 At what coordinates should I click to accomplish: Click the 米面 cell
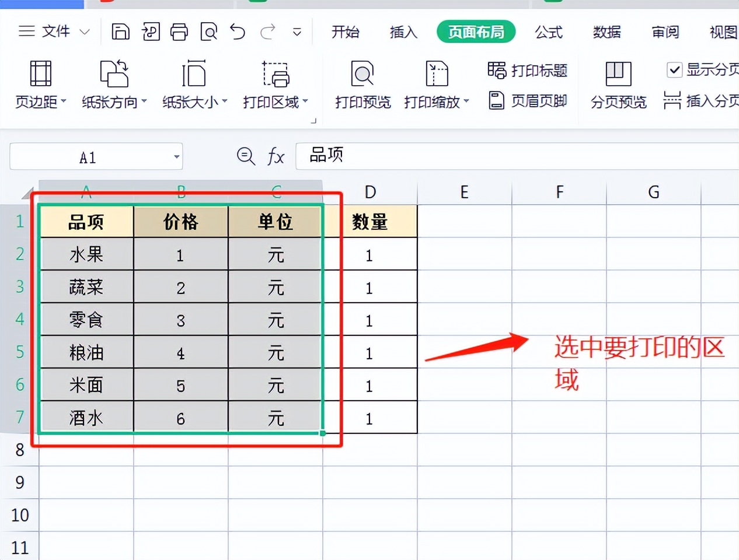click(86, 384)
